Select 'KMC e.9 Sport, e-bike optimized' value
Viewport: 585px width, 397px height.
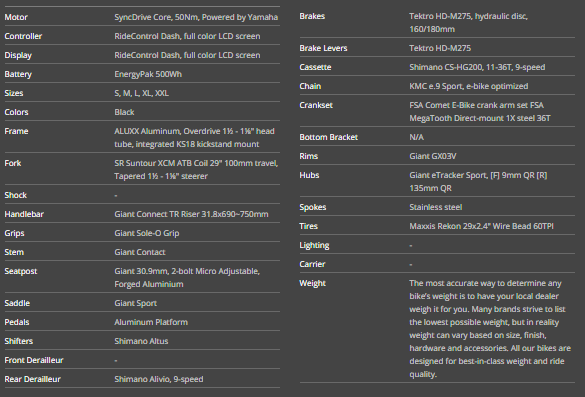469,86
